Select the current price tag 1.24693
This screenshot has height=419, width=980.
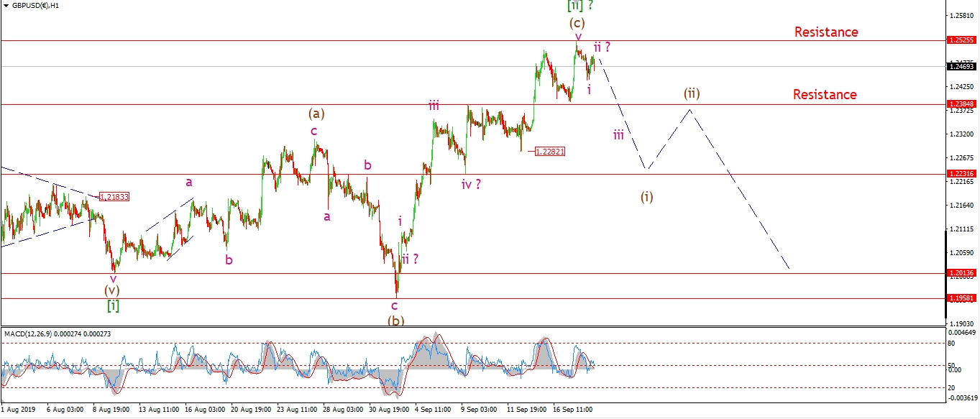tap(961, 67)
